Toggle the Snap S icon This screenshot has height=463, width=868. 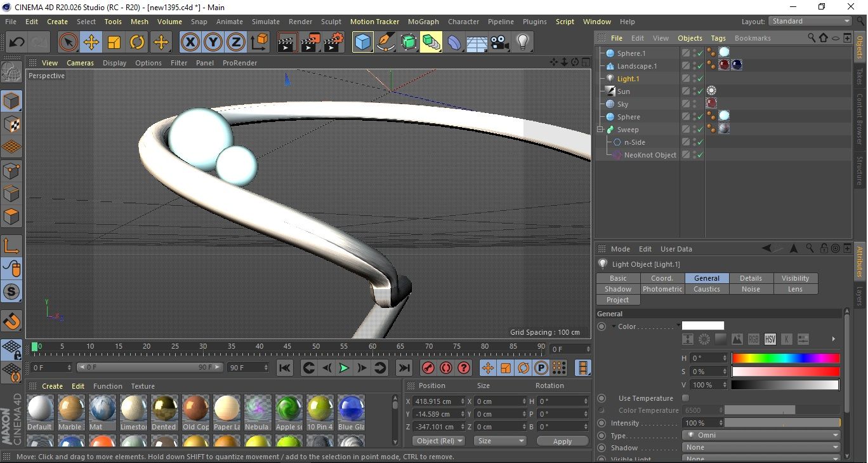click(x=11, y=292)
